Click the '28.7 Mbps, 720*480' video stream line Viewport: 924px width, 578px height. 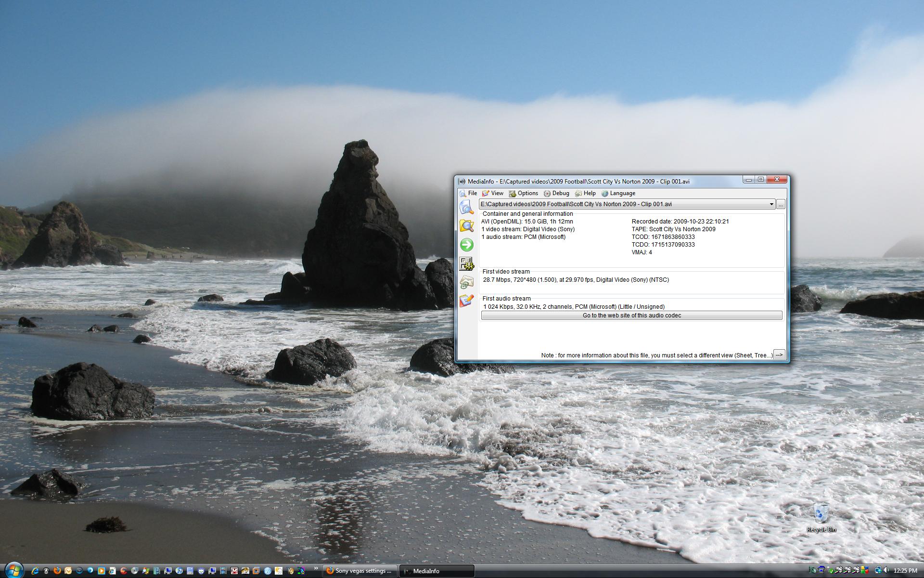576,280
